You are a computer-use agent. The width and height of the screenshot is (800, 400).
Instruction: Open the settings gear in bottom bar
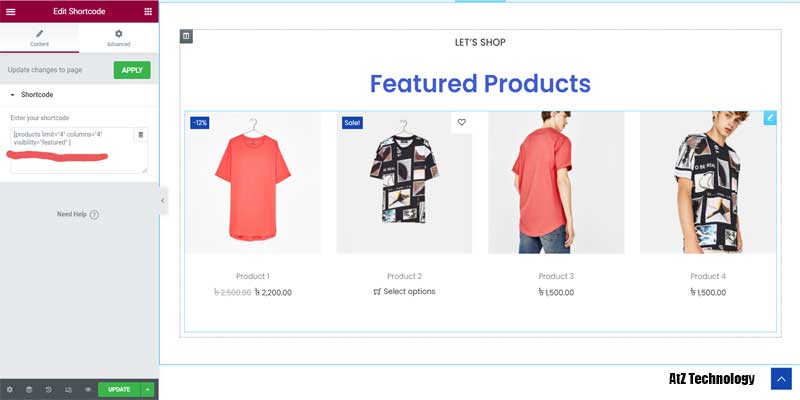pos(9,389)
